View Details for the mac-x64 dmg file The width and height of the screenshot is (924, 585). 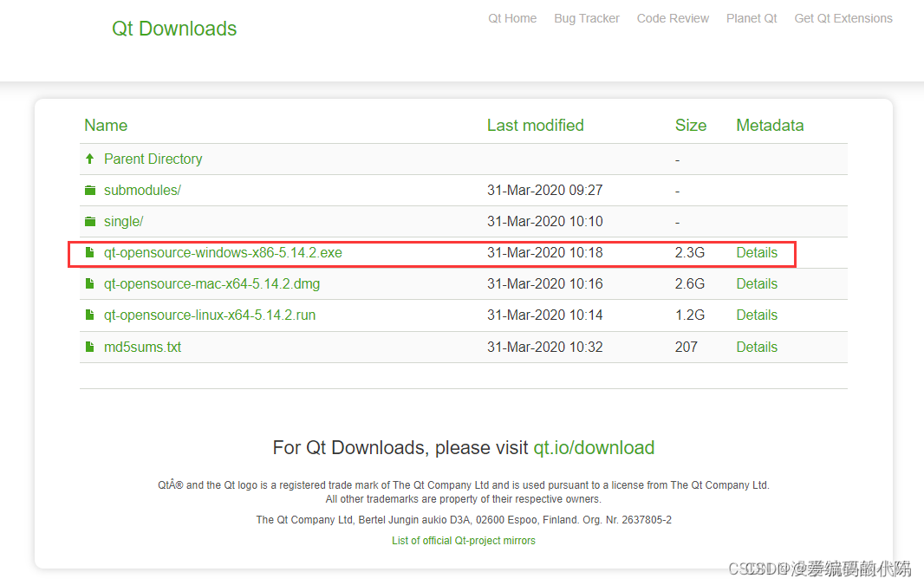pyautogui.click(x=757, y=284)
